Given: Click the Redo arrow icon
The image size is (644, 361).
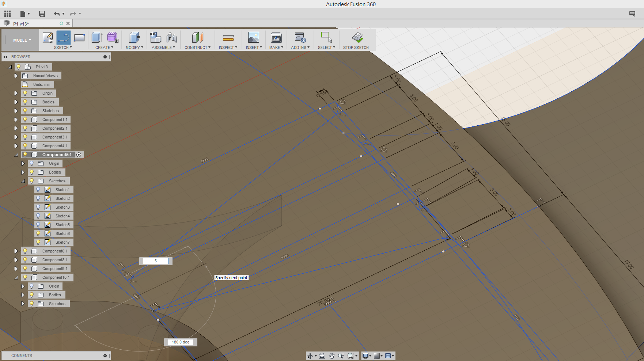Looking at the screenshot, I should (x=73, y=14).
